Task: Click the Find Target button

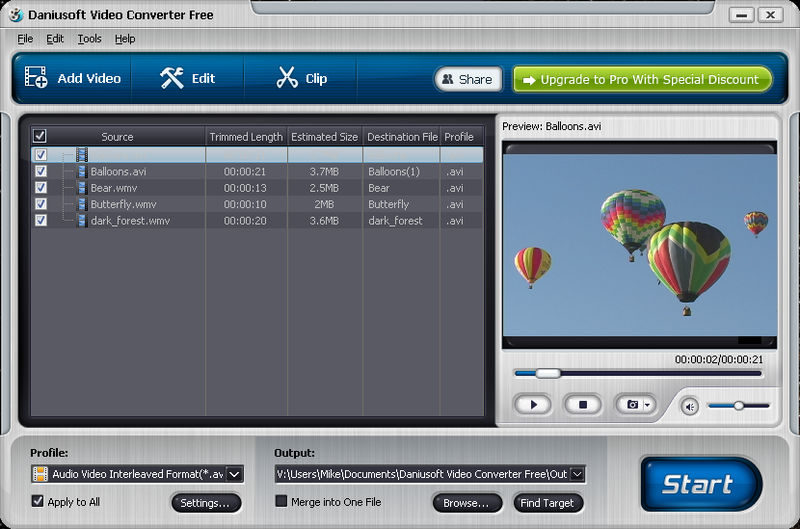Action: click(547, 503)
